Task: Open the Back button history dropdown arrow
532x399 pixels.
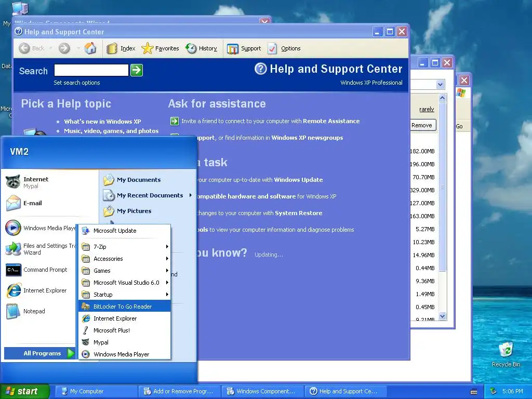Action: point(51,48)
